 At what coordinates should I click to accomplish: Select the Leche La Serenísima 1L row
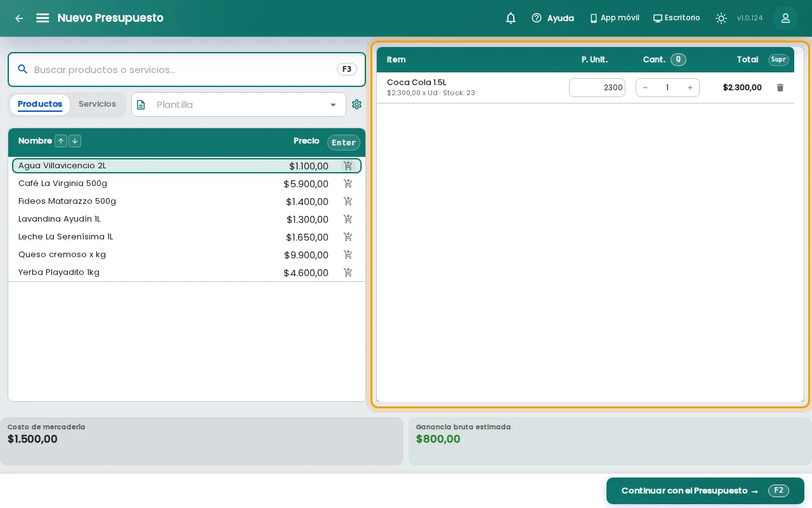tap(187, 237)
